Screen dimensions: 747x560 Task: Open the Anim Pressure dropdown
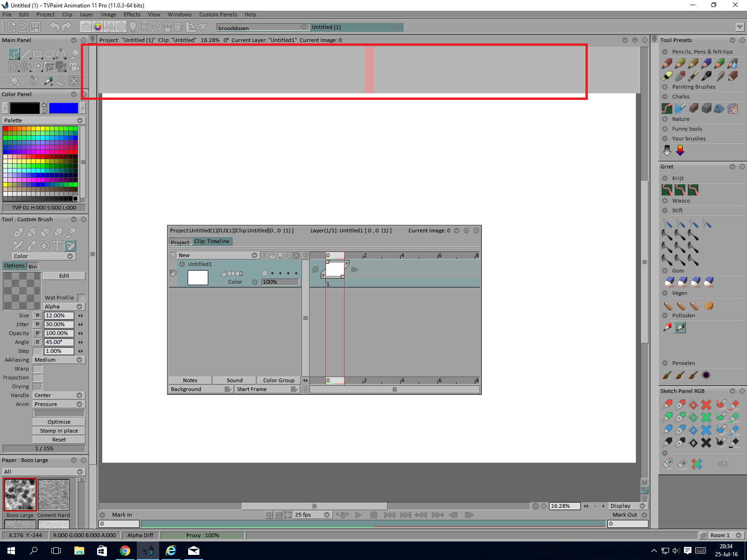[59, 405]
